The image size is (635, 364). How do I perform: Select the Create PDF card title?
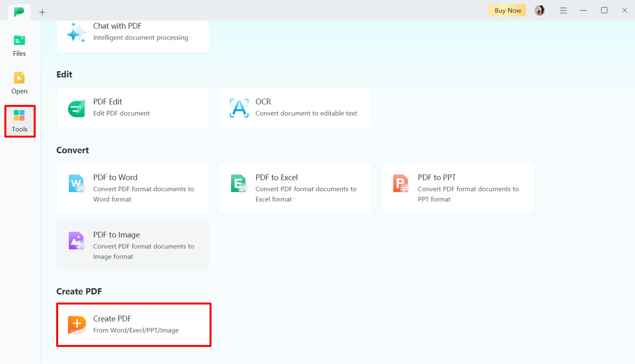pos(112,319)
